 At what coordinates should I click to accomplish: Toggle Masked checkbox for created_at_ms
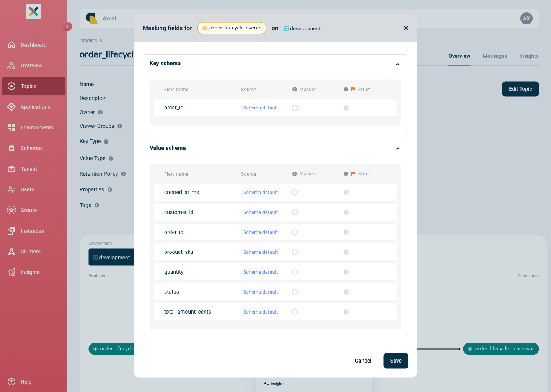tap(295, 193)
